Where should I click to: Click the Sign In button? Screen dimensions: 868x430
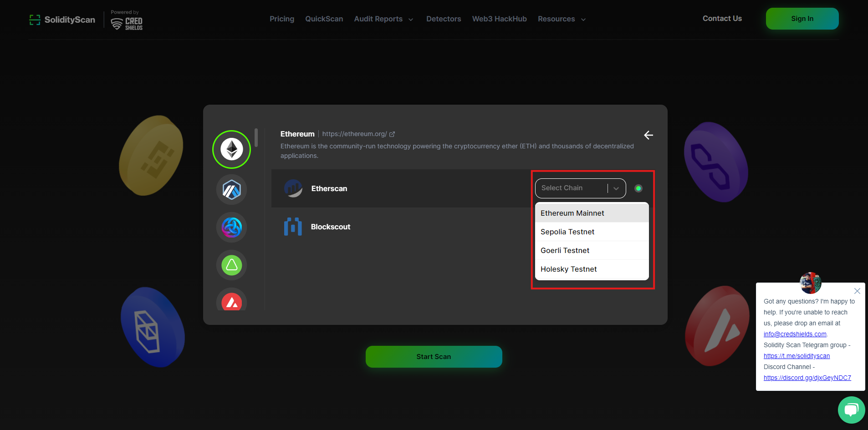[x=802, y=19]
